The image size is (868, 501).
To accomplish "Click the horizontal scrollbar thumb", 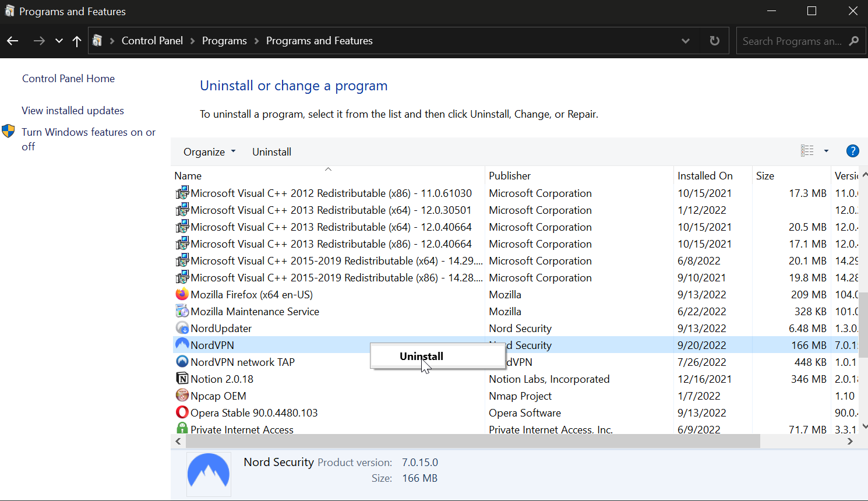I will tap(472, 441).
